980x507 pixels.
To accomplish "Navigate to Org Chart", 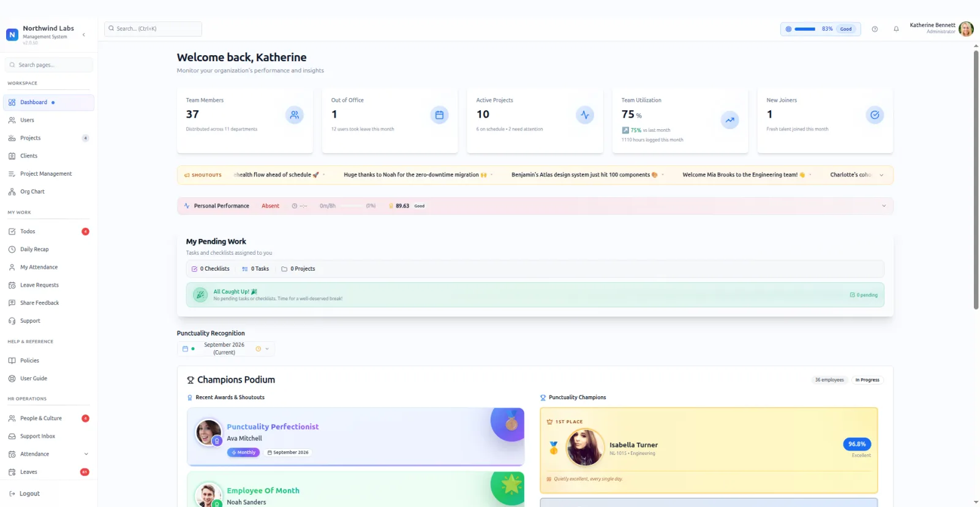I will [48, 192].
